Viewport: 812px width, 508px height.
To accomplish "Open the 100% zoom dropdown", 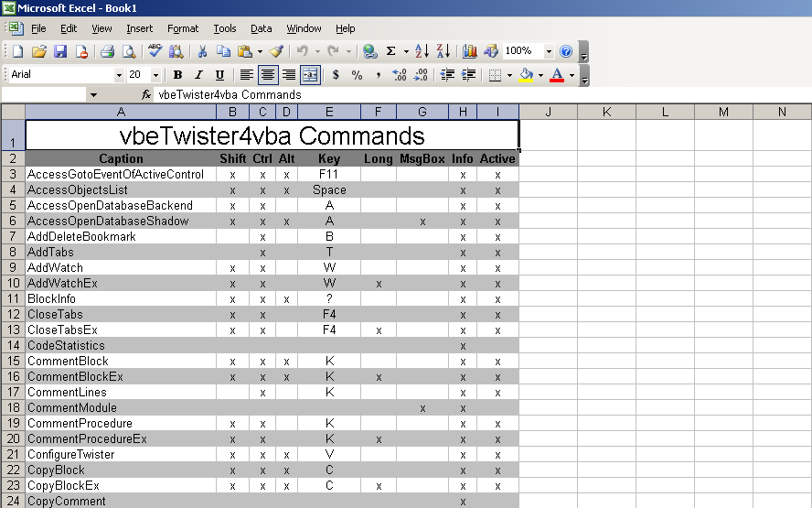I will (549, 51).
